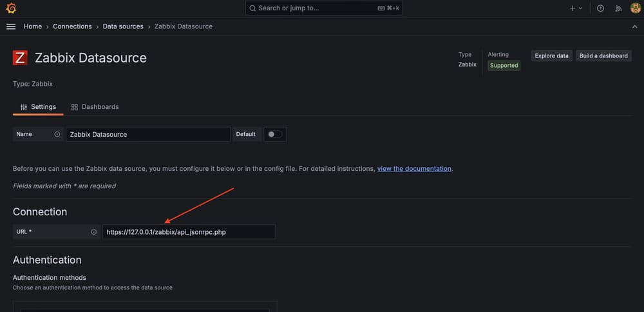Click the Name field info icon

[x=57, y=135]
